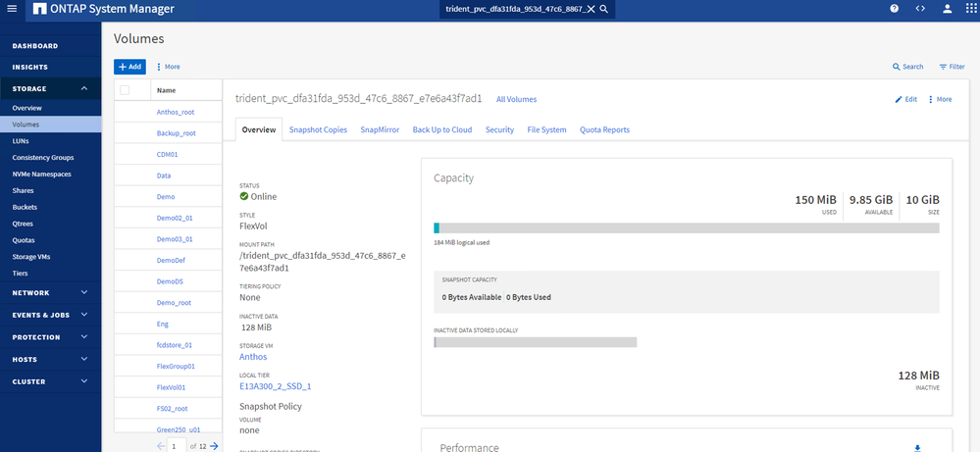Switch to the Quota Reports tab
Screen dimensions: 980x452
pyautogui.click(x=604, y=129)
